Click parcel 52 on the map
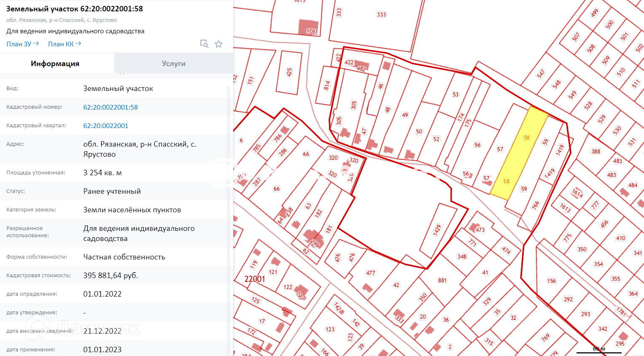 click(436, 139)
